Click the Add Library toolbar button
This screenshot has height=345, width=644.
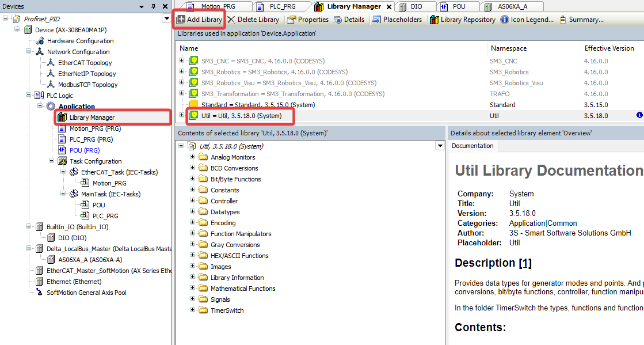click(199, 20)
